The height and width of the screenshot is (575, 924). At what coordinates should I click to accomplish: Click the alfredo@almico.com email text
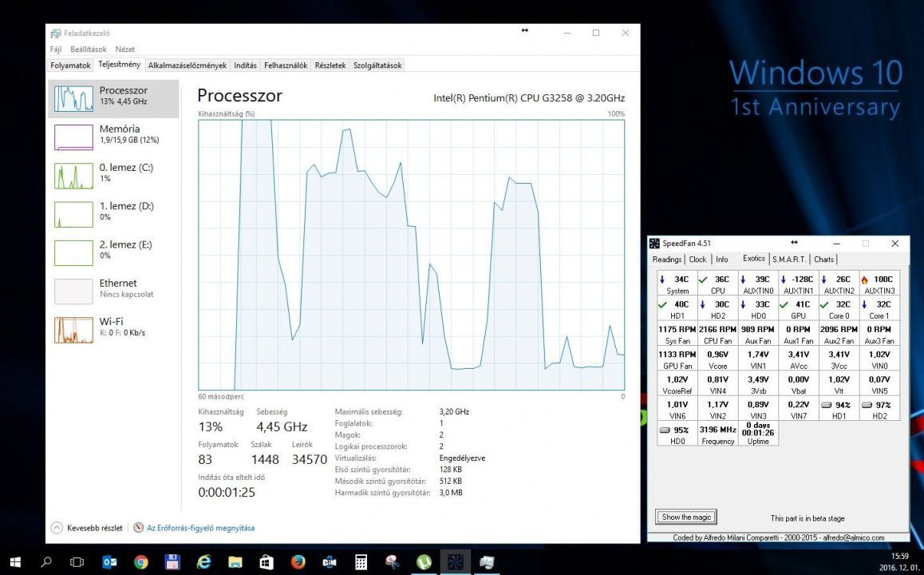(853, 537)
